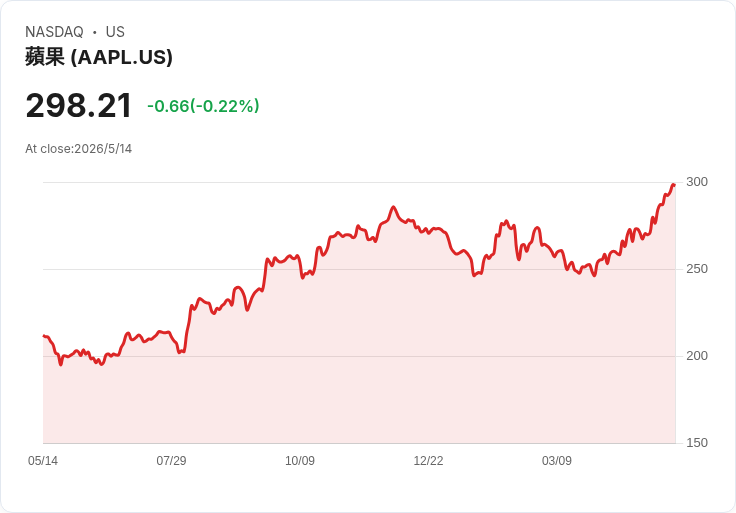
Task: Click the NASDAQ exchange label
Action: pos(54,32)
